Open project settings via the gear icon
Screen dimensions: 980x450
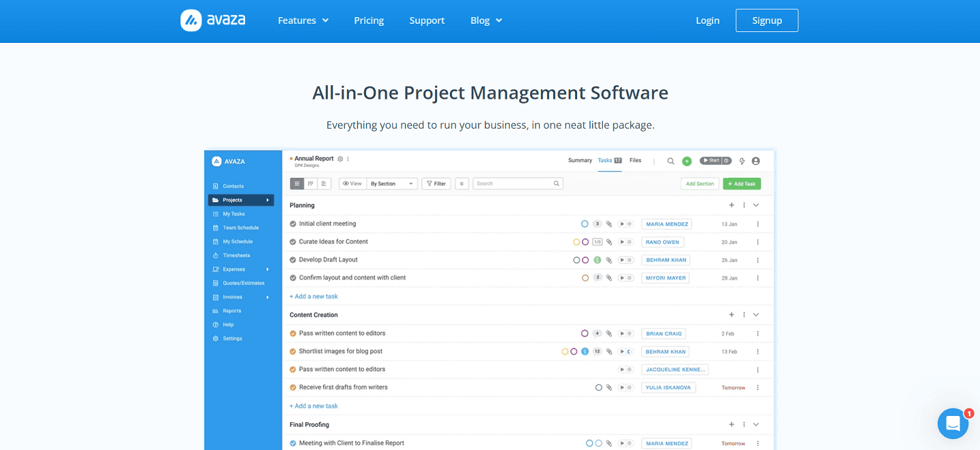340,159
